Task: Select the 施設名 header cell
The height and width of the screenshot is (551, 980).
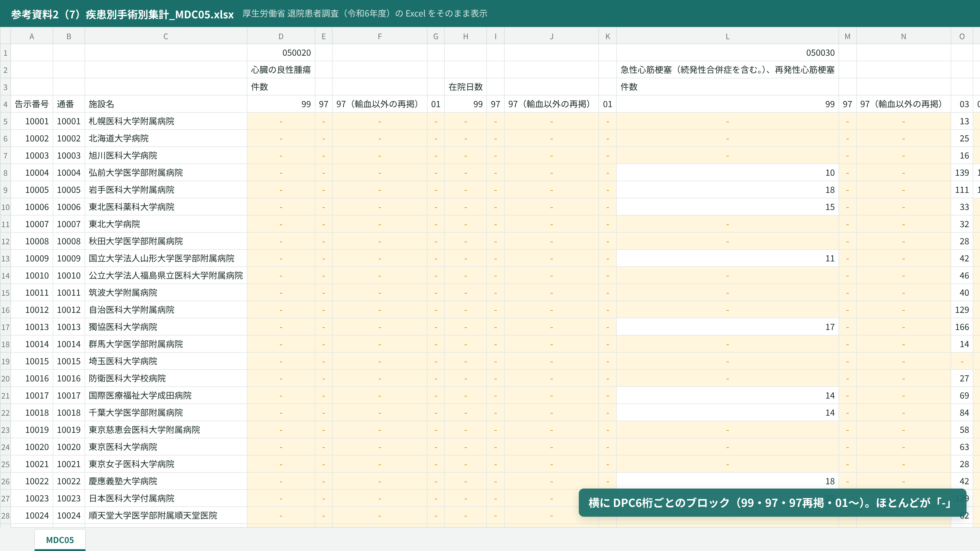Action: tap(165, 104)
